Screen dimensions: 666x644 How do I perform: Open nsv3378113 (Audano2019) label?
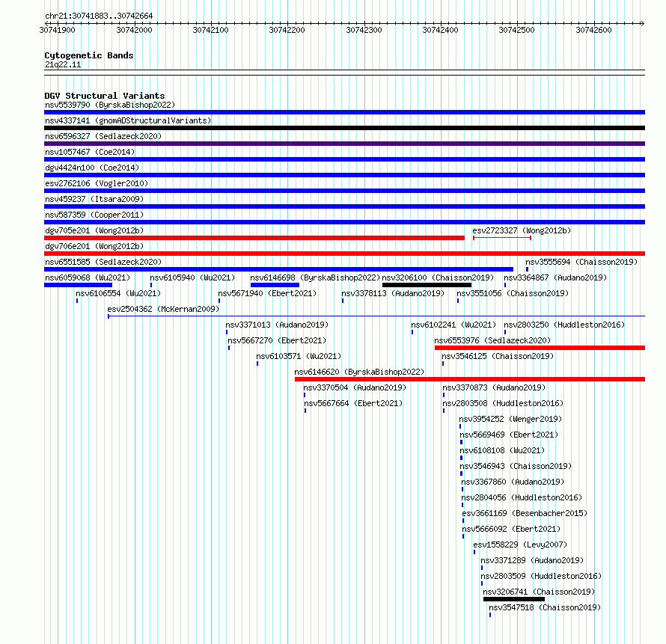pyautogui.click(x=393, y=293)
